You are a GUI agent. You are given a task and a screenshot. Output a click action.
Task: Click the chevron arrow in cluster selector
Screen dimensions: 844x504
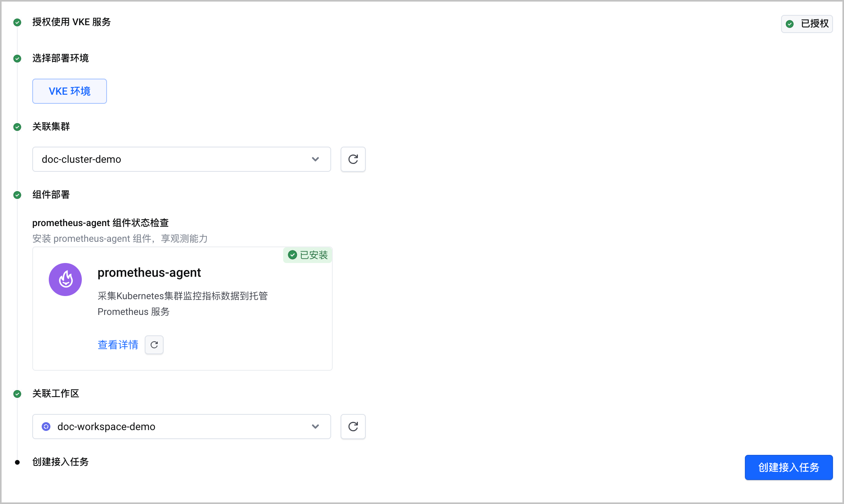[x=315, y=159]
